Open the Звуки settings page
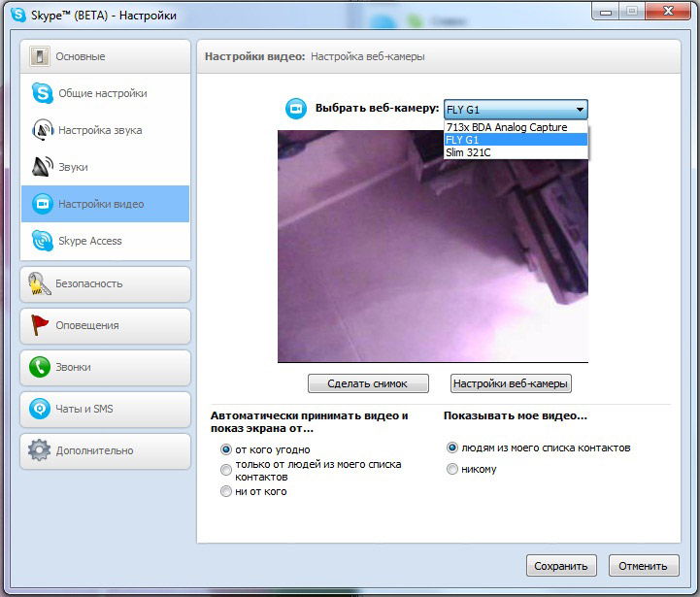700x597 pixels. [106, 167]
